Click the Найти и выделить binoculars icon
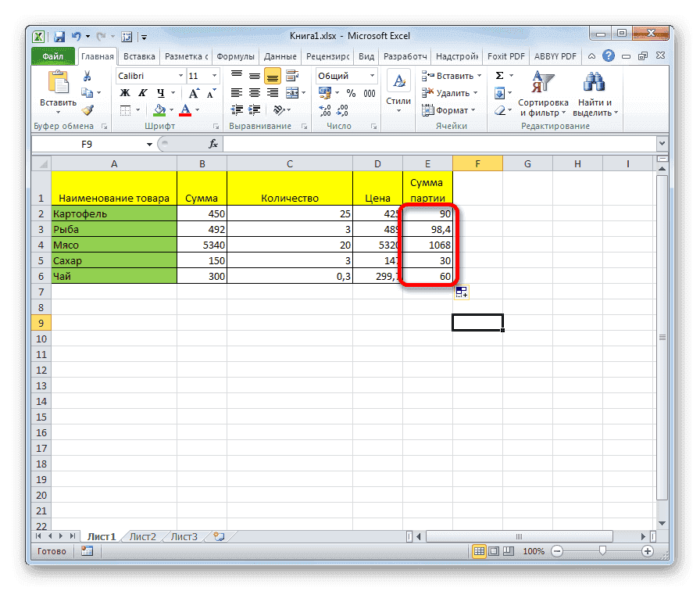The image size is (700, 591). [592, 82]
